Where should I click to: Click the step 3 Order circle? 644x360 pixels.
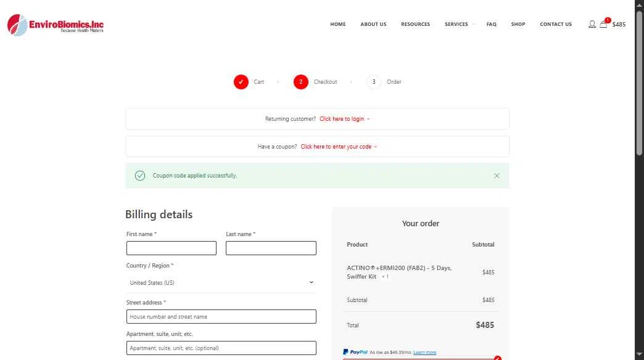click(374, 82)
